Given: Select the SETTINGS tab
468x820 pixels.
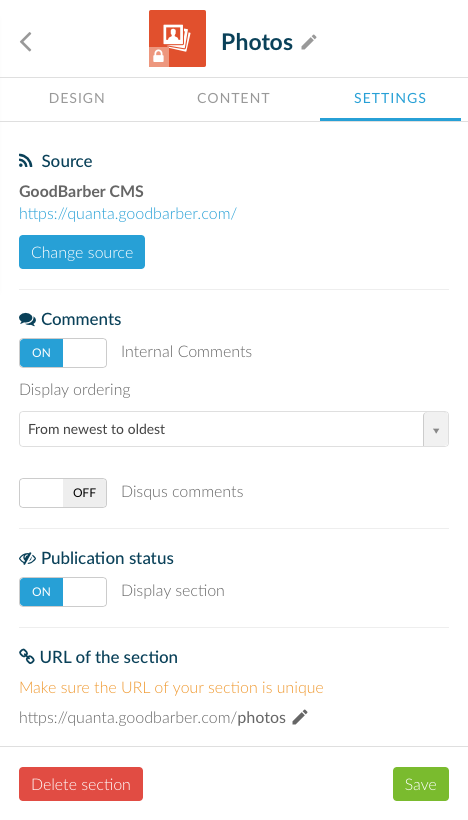Looking at the screenshot, I should (x=390, y=98).
